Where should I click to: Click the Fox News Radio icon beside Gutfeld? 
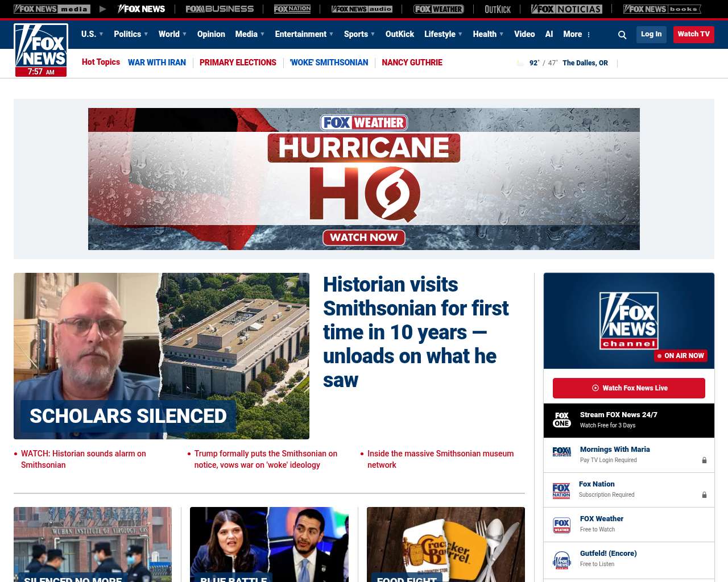pos(562,560)
